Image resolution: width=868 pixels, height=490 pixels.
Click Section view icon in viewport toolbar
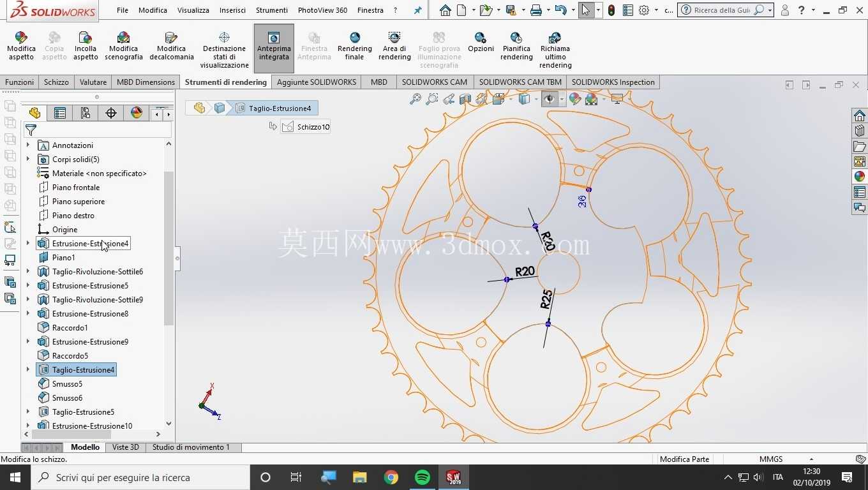[465, 99]
